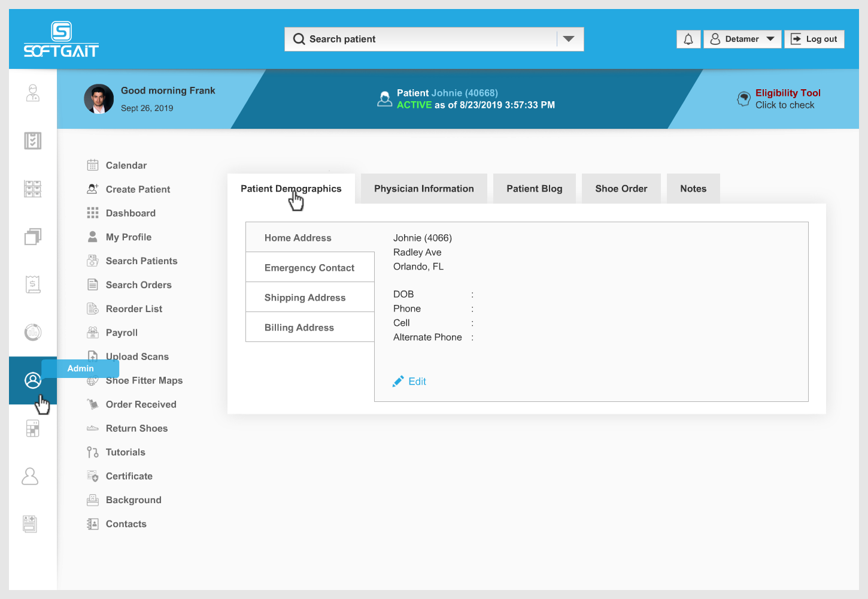
Task: Click the notification bell icon
Action: coord(688,39)
